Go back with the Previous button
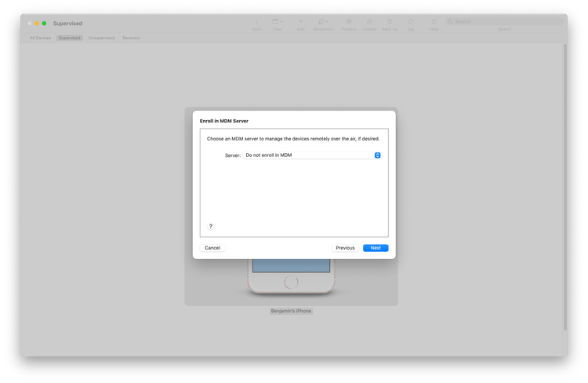Image resolution: width=588 pixels, height=383 pixels. [345, 248]
